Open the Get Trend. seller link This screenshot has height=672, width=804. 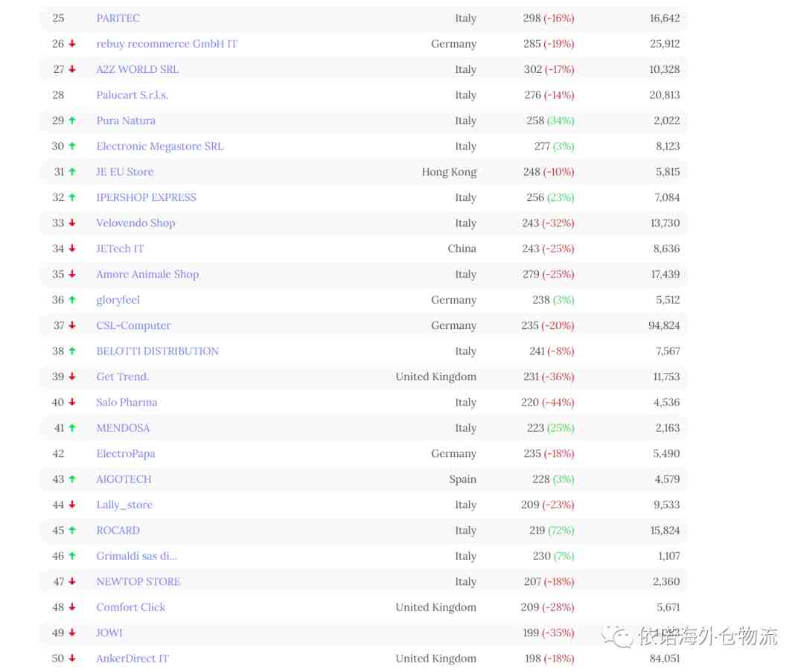pos(123,377)
